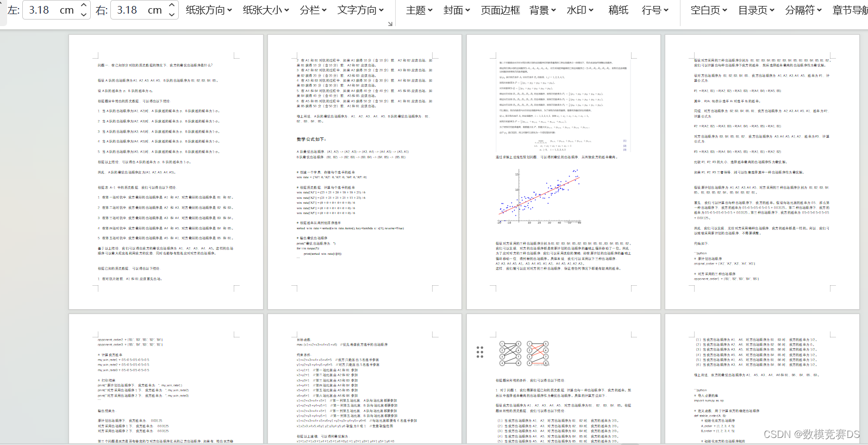Increase the left margin with up arrow
Viewport: 868px width, 445px height.
coord(84,5)
